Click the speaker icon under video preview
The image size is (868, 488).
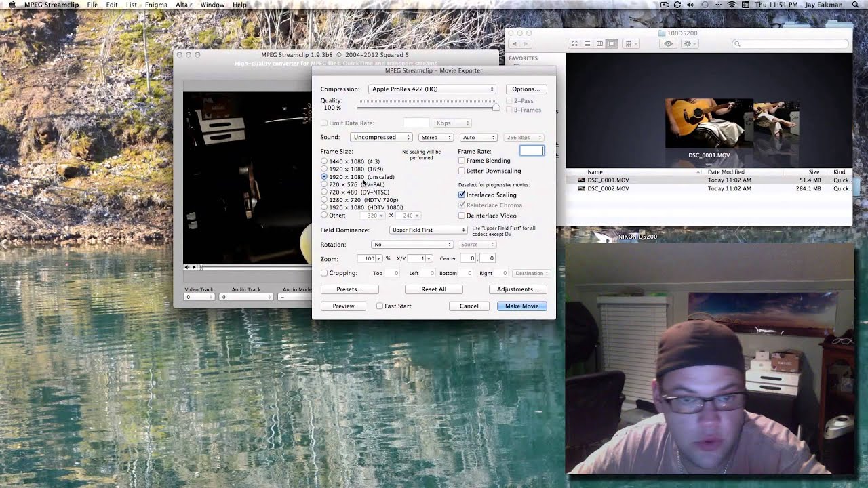187,267
